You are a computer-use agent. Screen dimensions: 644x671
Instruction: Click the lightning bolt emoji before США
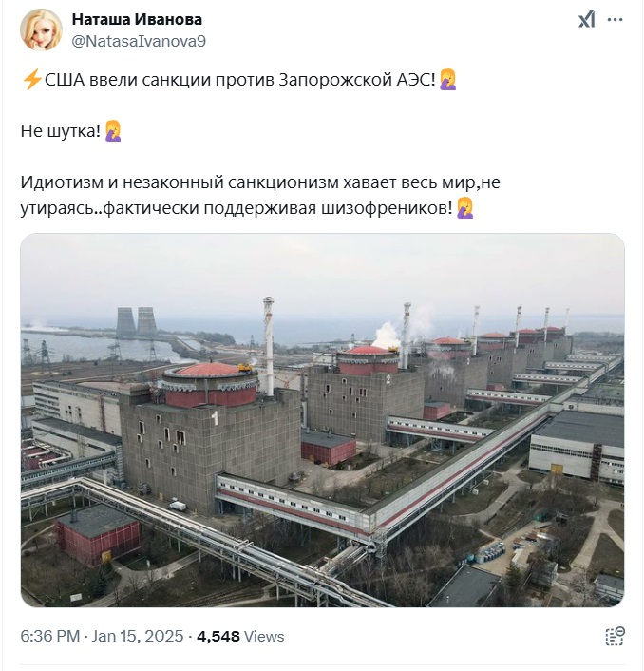pyautogui.click(x=31, y=80)
